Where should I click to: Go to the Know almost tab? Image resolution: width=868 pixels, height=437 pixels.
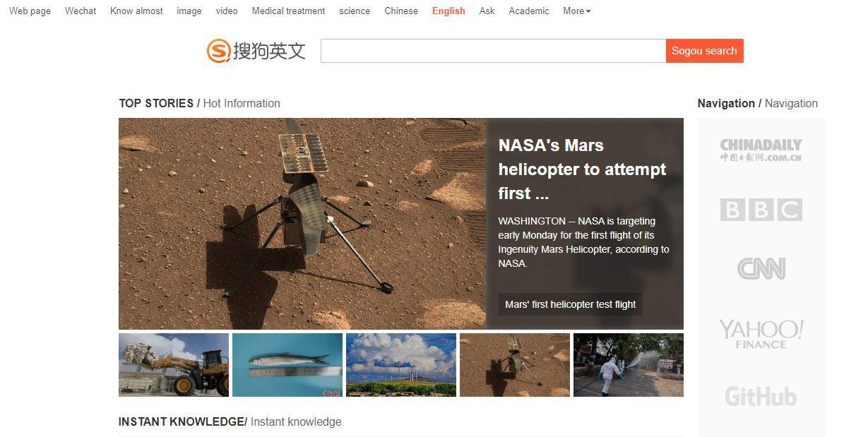click(136, 11)
